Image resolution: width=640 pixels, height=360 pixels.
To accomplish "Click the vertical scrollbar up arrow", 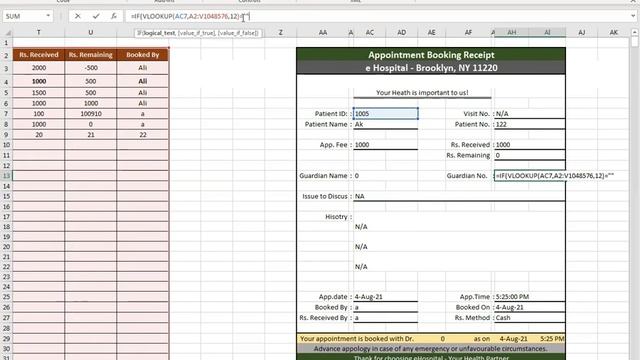I will pos(635,32).
